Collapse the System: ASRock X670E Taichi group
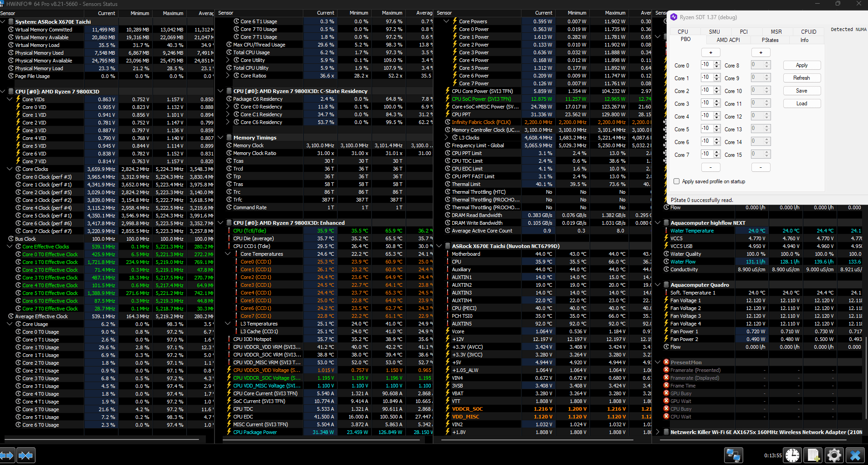Image resolution: width=868 pixels, height=465 pixels. point(3,21)
